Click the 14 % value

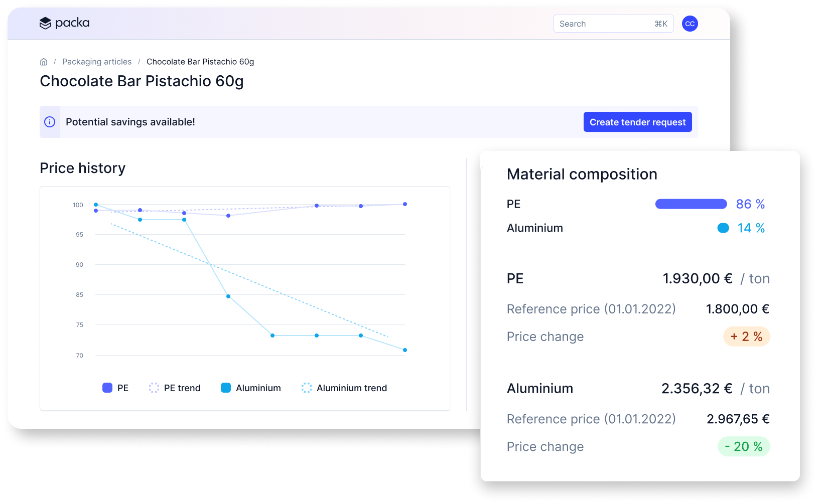tap(751, 228)
